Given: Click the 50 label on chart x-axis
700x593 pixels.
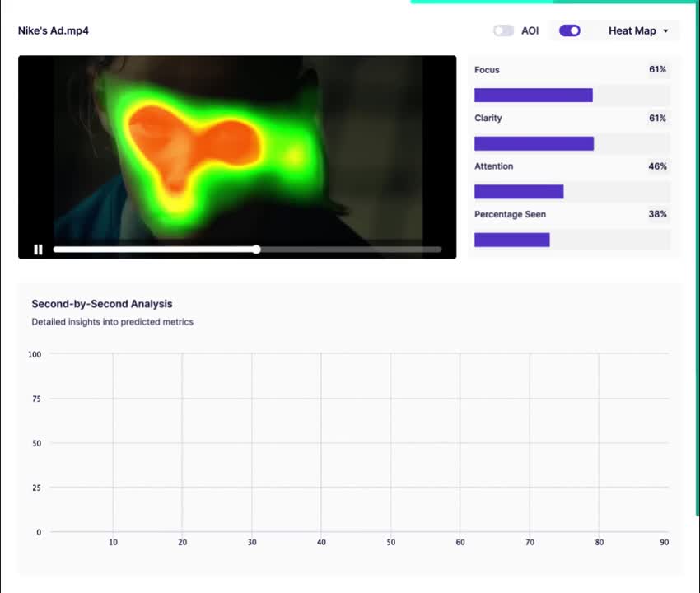Looking at the screenshot, I should click(390, 542).
